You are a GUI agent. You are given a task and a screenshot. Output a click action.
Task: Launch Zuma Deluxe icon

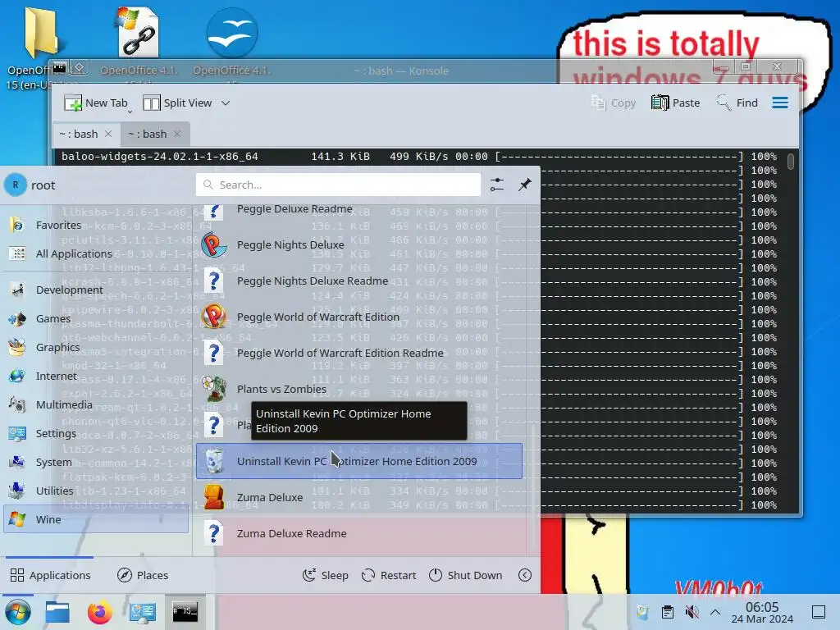tap(214, 497)
